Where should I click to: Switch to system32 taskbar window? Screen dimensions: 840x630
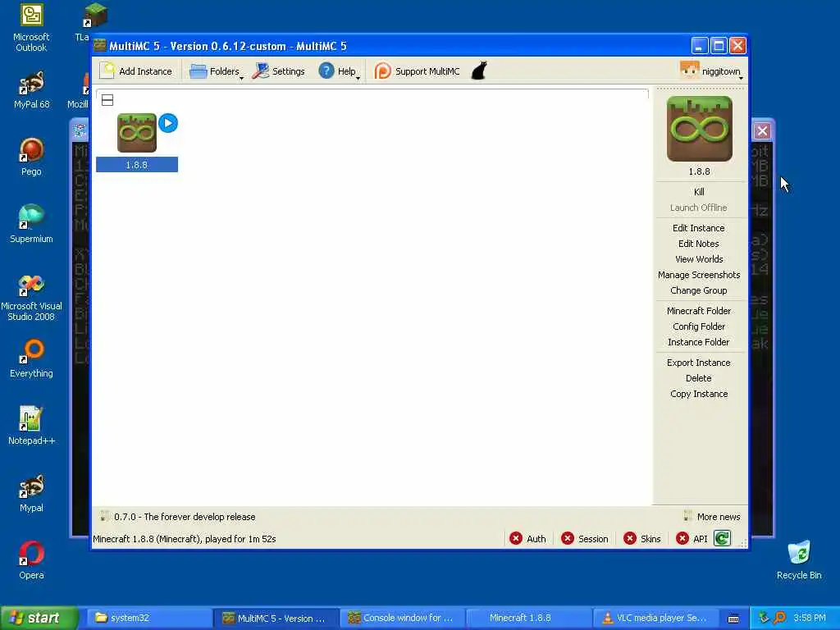[149, 618]
